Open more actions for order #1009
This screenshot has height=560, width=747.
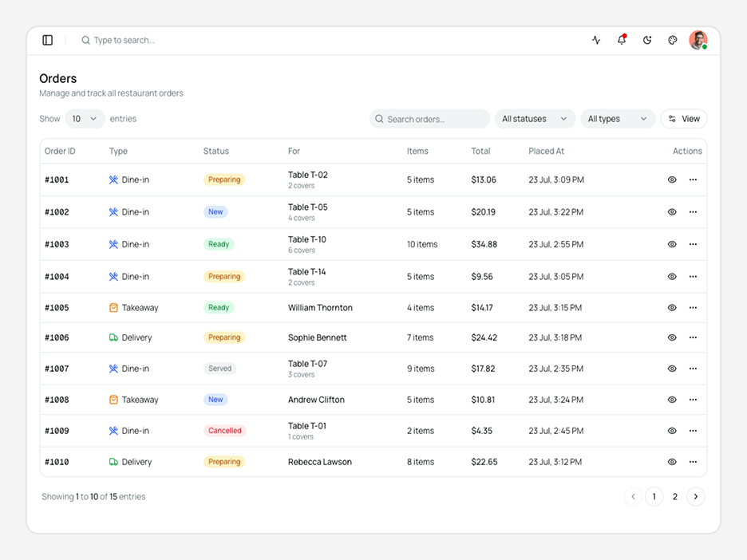[693, 431]
